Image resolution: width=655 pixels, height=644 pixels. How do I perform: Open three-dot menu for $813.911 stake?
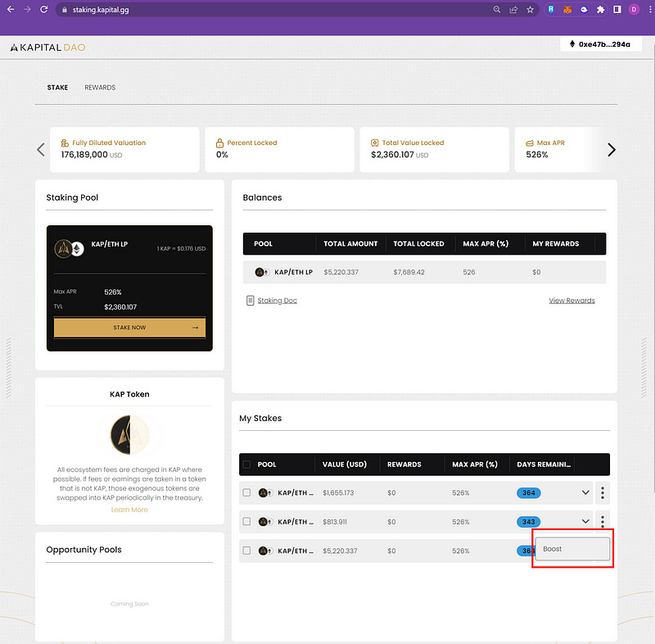603,521
